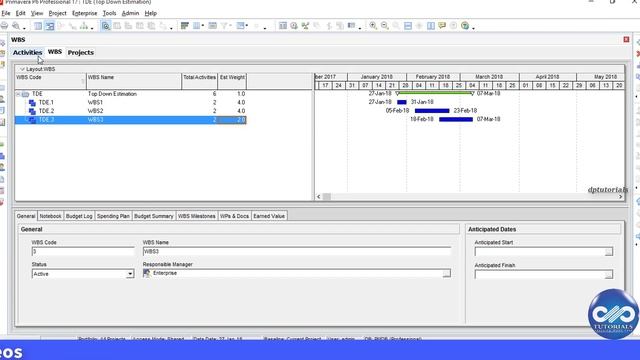Viewport: 640px width, 360px height.
Task: Open the globe Online Help icon
Action: pyautogui.click(x=465, y=26)
